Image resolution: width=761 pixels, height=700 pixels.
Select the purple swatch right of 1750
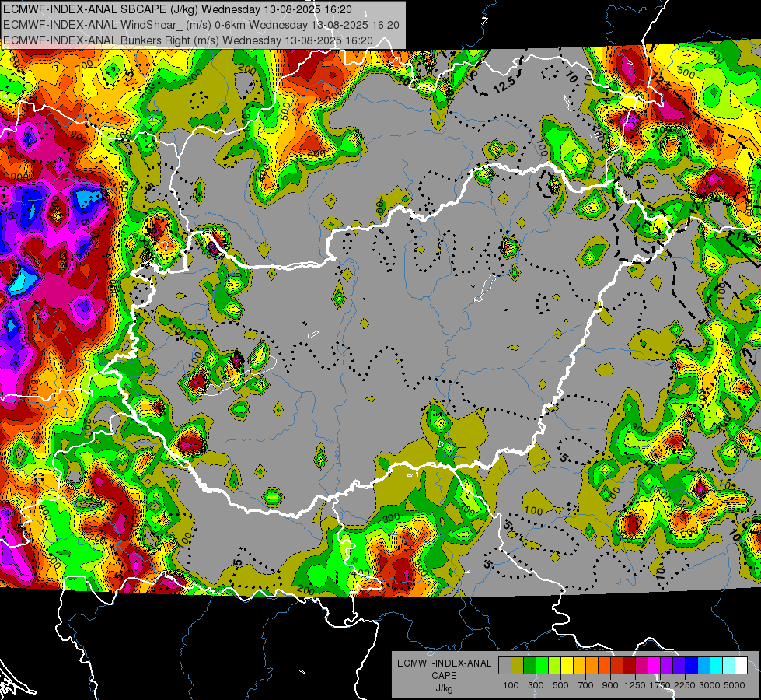666,666
